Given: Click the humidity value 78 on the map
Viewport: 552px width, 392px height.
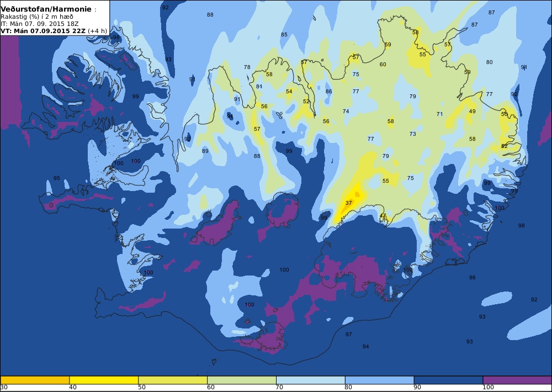Looking at the screenshot, I should tap(247, 67).
